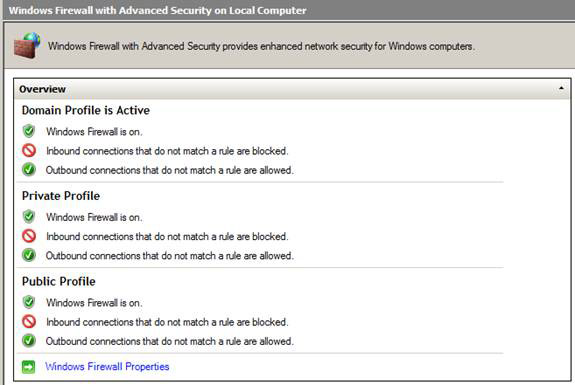Click red blocked icon under Domain Profile

coord(29,150)
